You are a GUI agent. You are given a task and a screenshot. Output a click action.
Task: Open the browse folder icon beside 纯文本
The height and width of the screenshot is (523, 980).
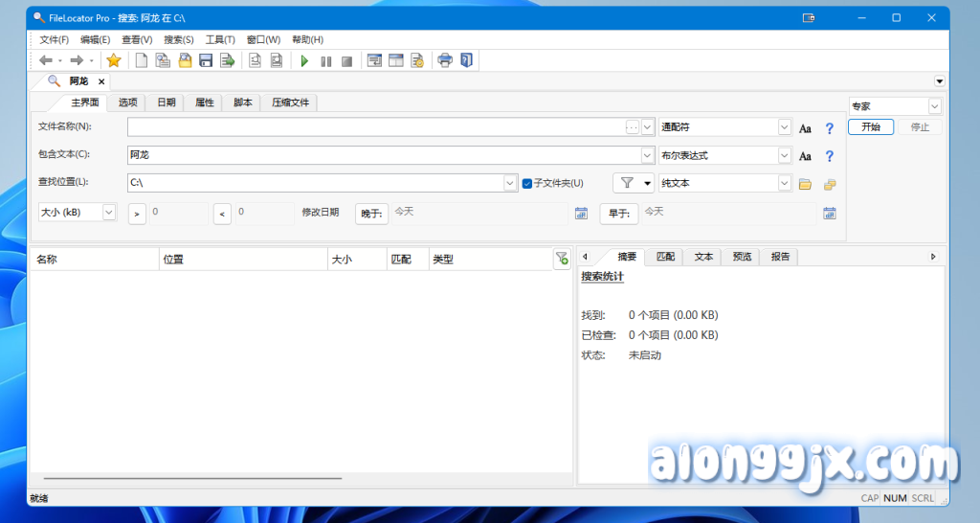pos(805,184)
